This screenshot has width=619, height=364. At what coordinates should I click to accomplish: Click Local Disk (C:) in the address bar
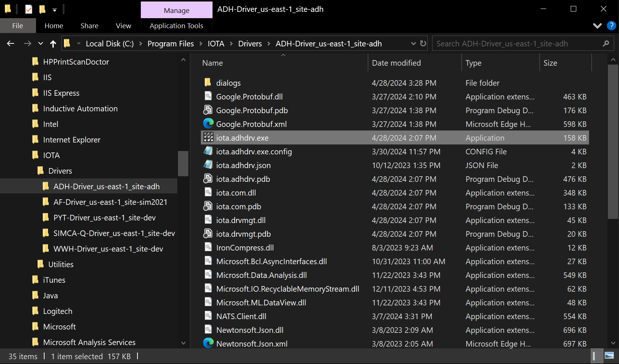pyautogui.click(x=110, y=43)
